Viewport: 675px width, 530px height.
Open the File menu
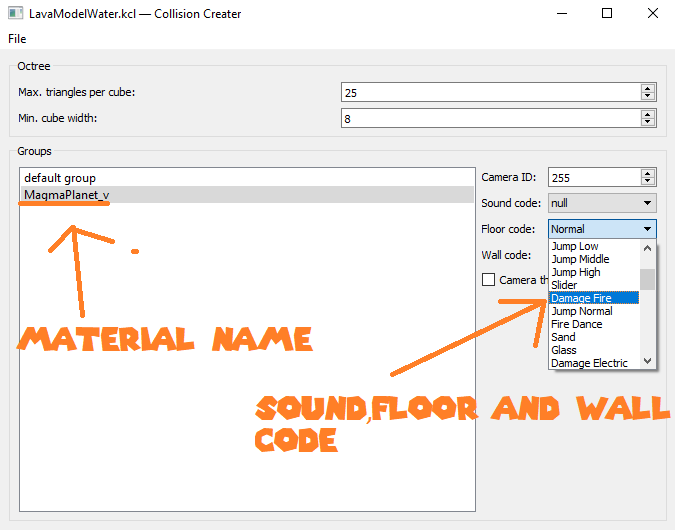(17, 39)
